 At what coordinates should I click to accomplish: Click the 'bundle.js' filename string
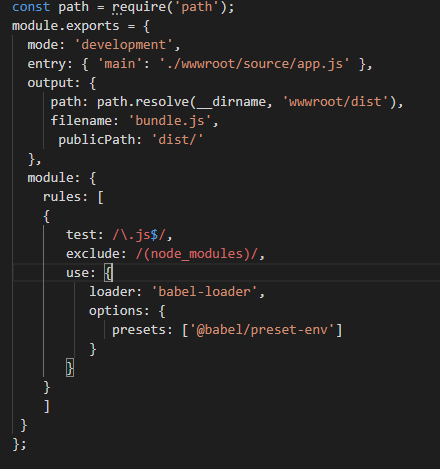pyautogui.click(x=170, y=121)
